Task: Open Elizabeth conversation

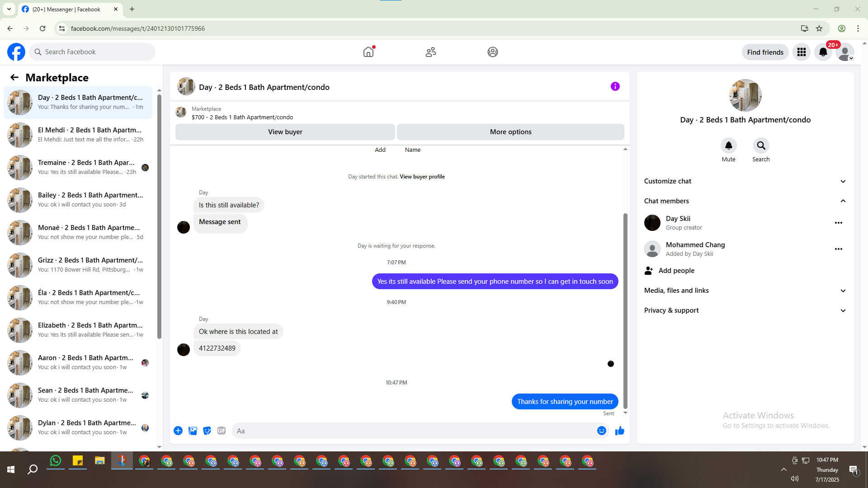Action: point(78,330)
